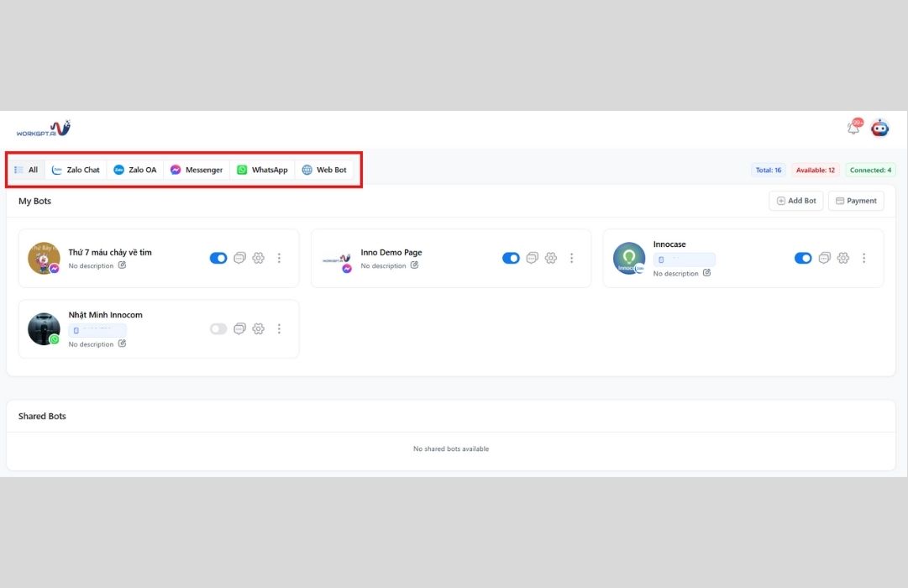Click the ID input field on Innocase card
The width and height of the screenshot is (908, 588).
[x=683, y=259]
